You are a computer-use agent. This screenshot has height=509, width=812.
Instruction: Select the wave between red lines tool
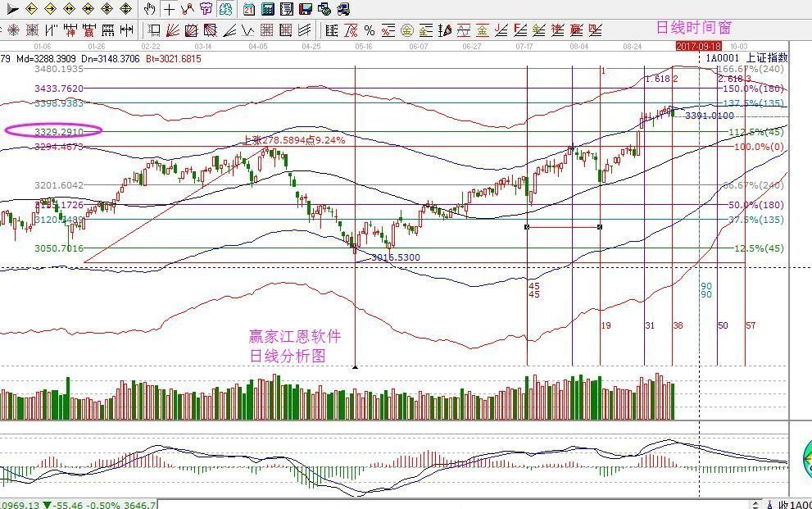point(464,30)
